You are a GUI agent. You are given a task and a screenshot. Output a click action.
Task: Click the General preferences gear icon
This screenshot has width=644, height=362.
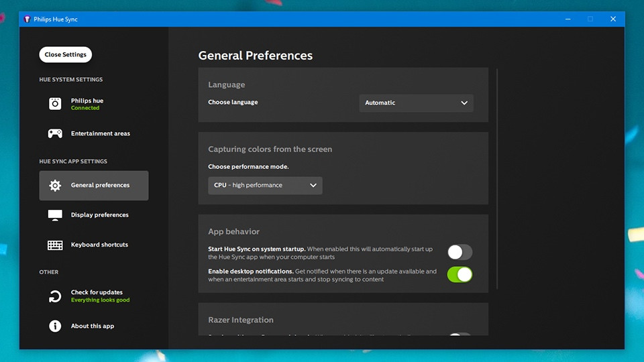tap(55, 186)
